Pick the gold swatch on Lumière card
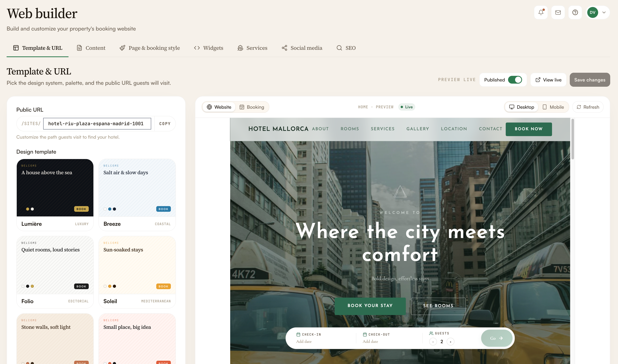The image size is (618, 364). click(x=27, y=209)
